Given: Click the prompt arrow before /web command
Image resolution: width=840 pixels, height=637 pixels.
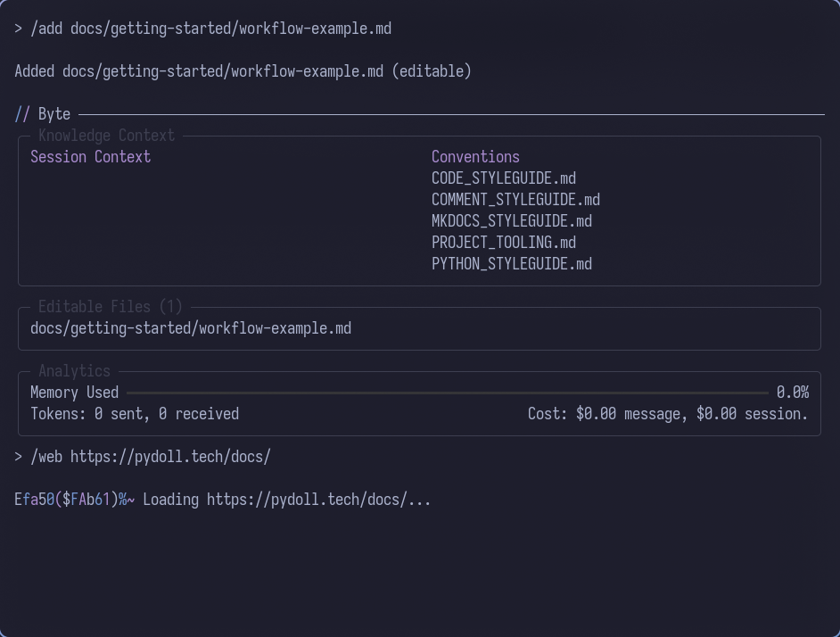Looking at the screenshot, I should (x=17, y=456).
